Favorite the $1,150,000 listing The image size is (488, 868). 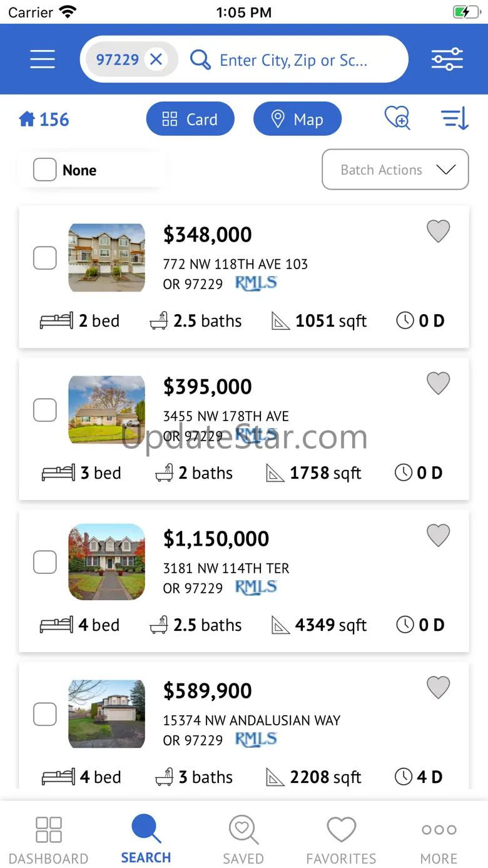pos(438,536)
